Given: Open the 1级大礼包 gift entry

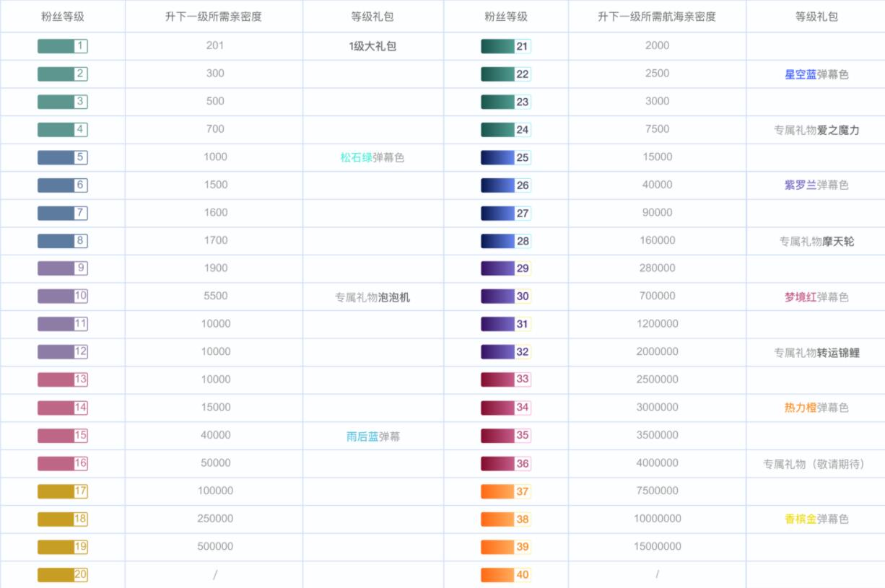Looking at the screenshot, I should [373, 45].
